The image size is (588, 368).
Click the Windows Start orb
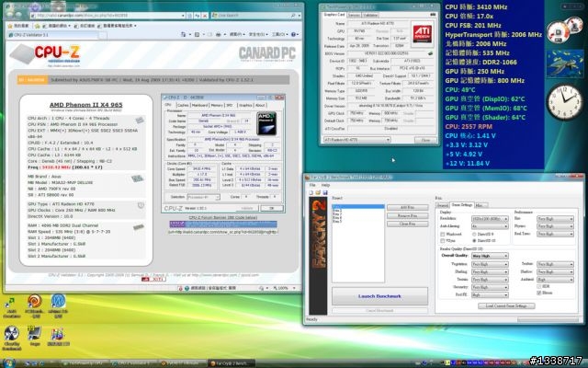pyautogui.click(x=8, y=362)
